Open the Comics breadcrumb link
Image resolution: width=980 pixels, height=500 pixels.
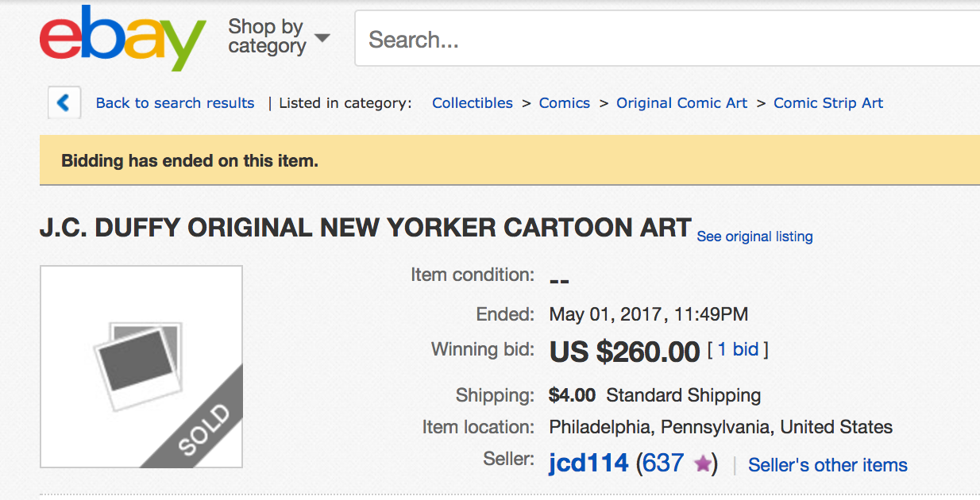click(x=565, y=103)
